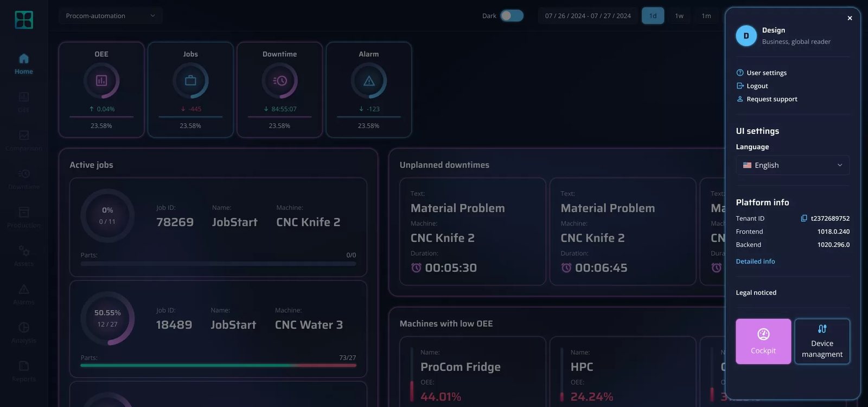Click parts progress bar for job 78269
The image size is (868, 407).
click(218, 263)
